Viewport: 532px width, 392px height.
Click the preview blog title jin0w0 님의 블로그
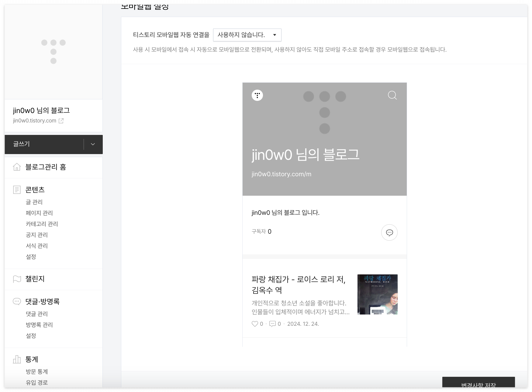click(306, 155)
